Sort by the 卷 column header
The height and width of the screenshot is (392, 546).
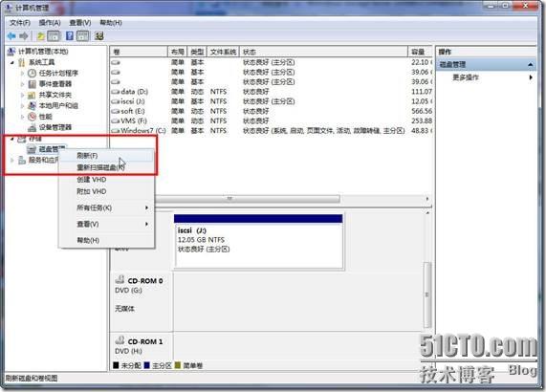(x=139, y=52)
